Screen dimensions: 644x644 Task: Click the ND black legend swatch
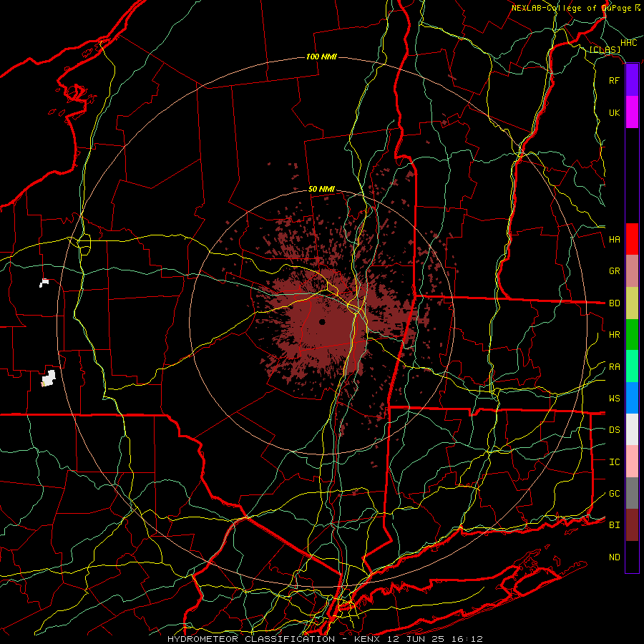[x=632, y=557]
